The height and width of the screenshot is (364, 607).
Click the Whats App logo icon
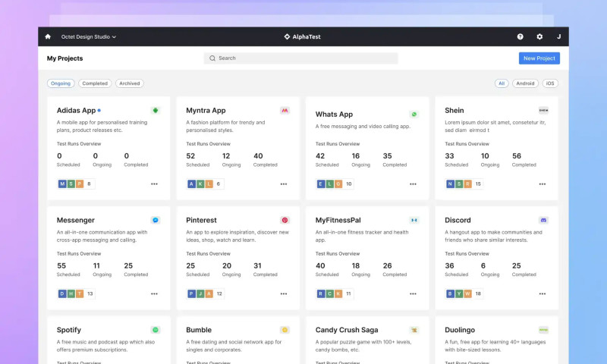point(414,115)
